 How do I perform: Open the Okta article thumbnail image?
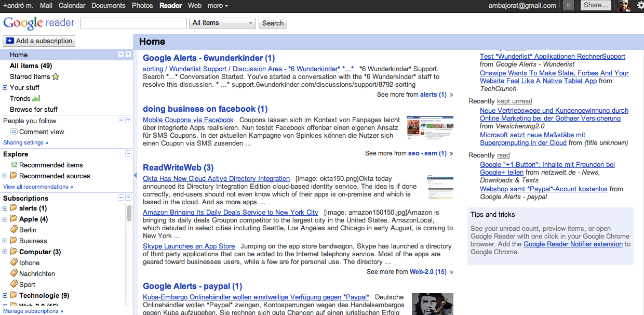tap(440, 187)
